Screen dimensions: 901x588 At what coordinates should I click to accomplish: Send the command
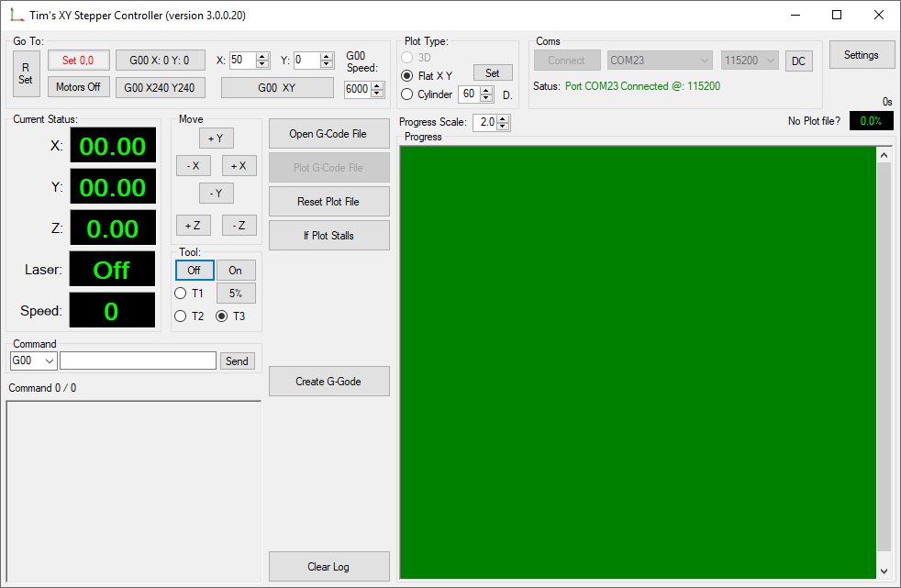click(x=238, y=361)
